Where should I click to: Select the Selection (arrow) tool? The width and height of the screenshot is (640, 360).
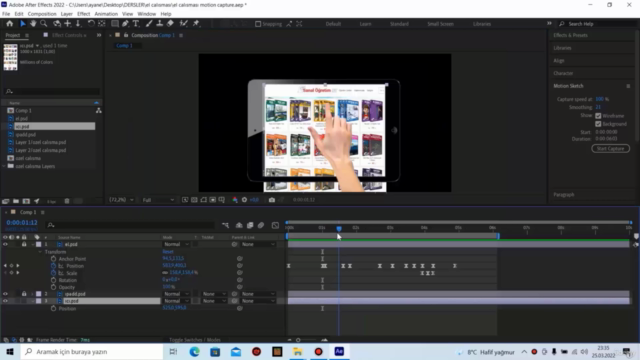coord(23,24)
